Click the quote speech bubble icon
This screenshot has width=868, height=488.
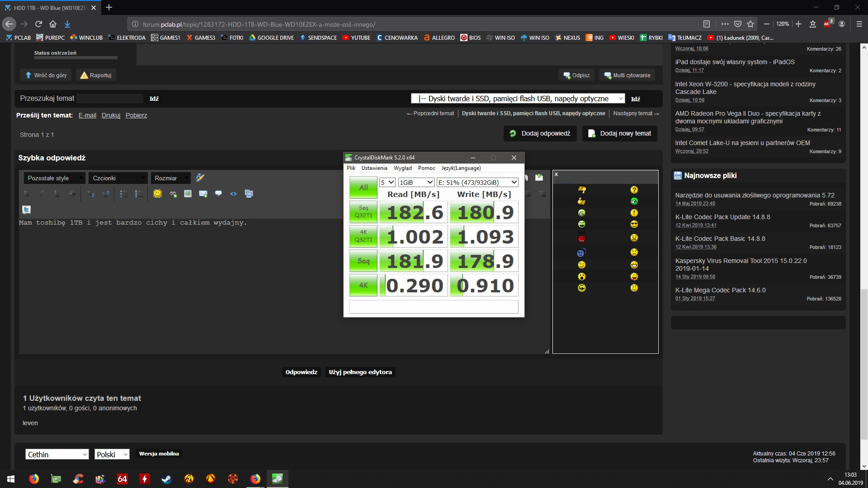(218, 194)
